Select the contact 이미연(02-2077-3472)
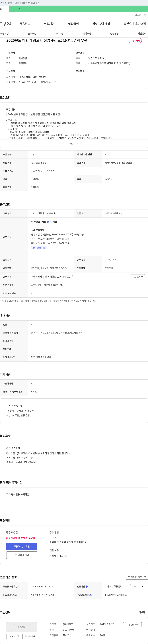Viewport: 148px width, 644px height. pos(42,595)
